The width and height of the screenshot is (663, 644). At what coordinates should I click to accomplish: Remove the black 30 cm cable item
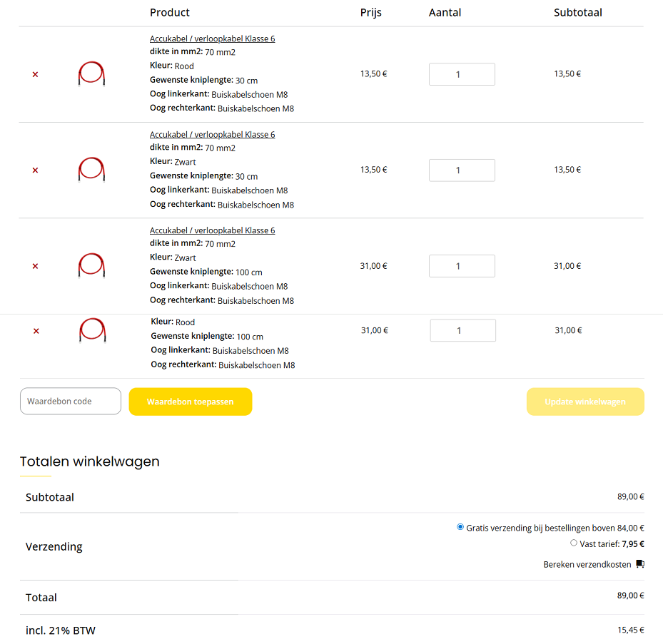35,170
